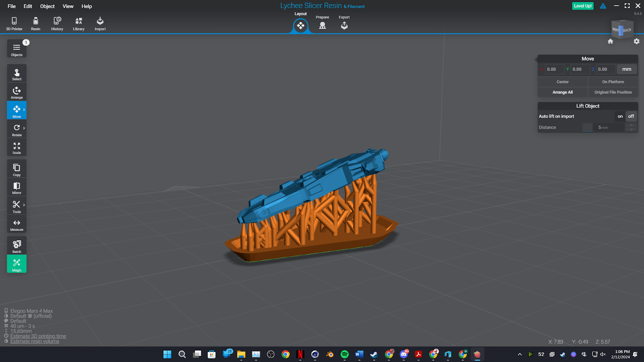The image size is (644, 362).
Task: Click the Arrange All button
Action: (x=563, y=92)
